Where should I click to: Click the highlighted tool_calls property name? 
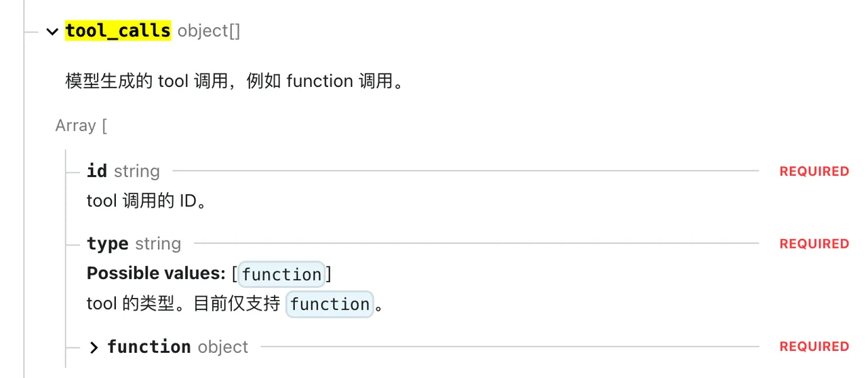coord(118,31)
